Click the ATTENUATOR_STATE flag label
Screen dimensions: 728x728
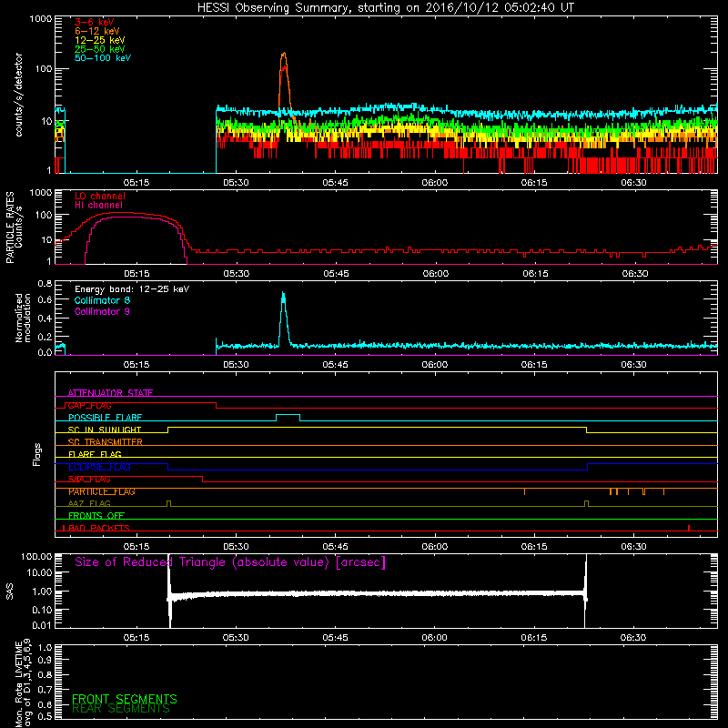[110, 393]
